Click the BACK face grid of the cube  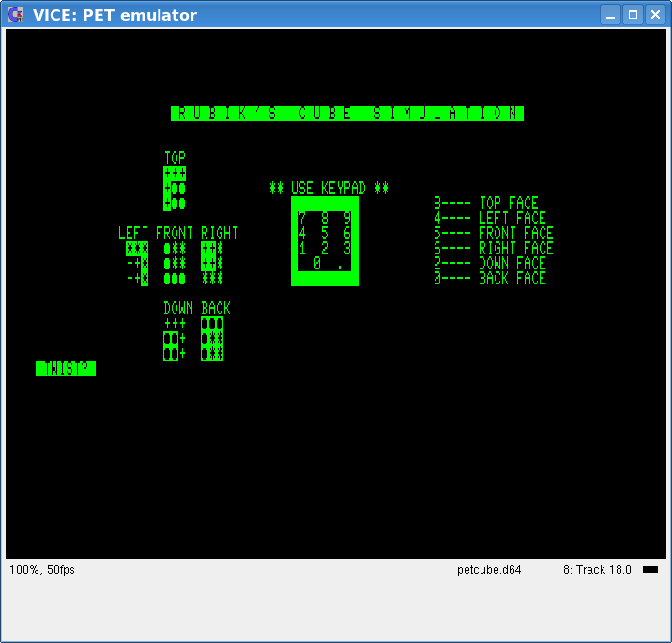(x=212, y=339)
